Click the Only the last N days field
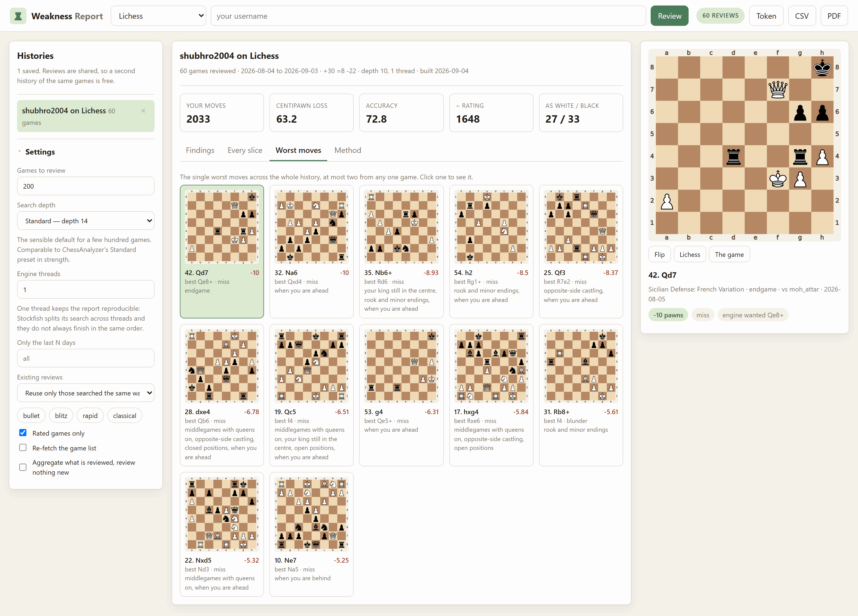 (86, 358)
